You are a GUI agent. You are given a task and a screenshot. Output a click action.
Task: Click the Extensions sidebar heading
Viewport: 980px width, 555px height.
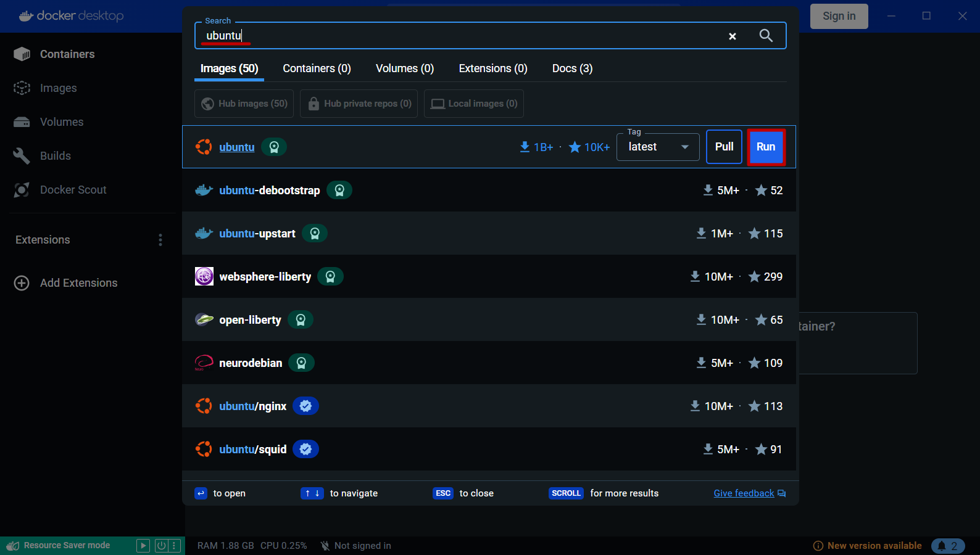(43, 240)
